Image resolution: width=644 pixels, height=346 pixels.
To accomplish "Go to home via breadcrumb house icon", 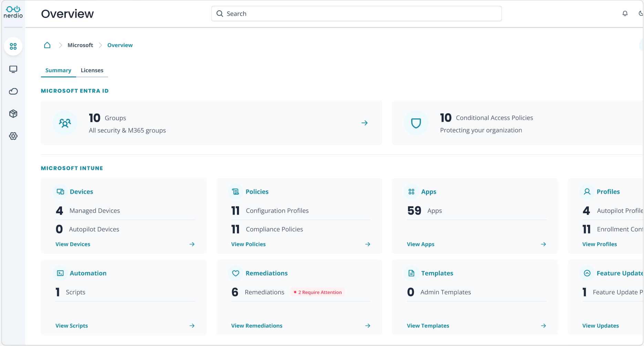I will [47, 45].
